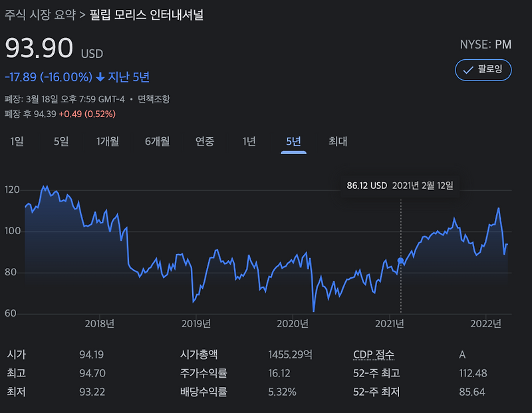This screenshot has width=532, height=413.
Task: Switch chart to 6개월 range
Action: [x=157, y=141]
